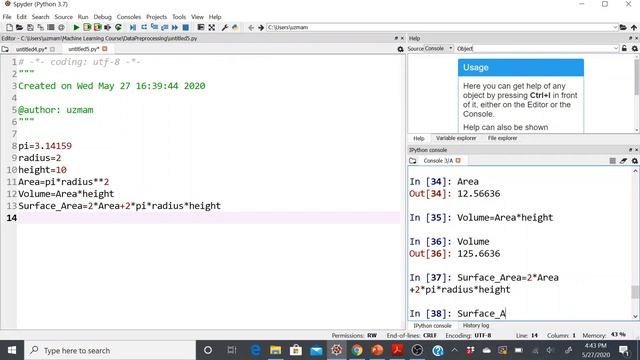
Task: Switch to the untitled4.py editor tab
Action: pyautogui.click(x=32, y=49)
